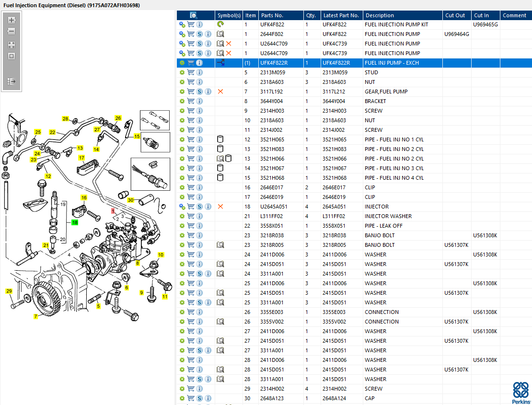This screenshot has height=405, width=532.
Task: Click the magnifier search icon in table header
Action: [194, 15]
